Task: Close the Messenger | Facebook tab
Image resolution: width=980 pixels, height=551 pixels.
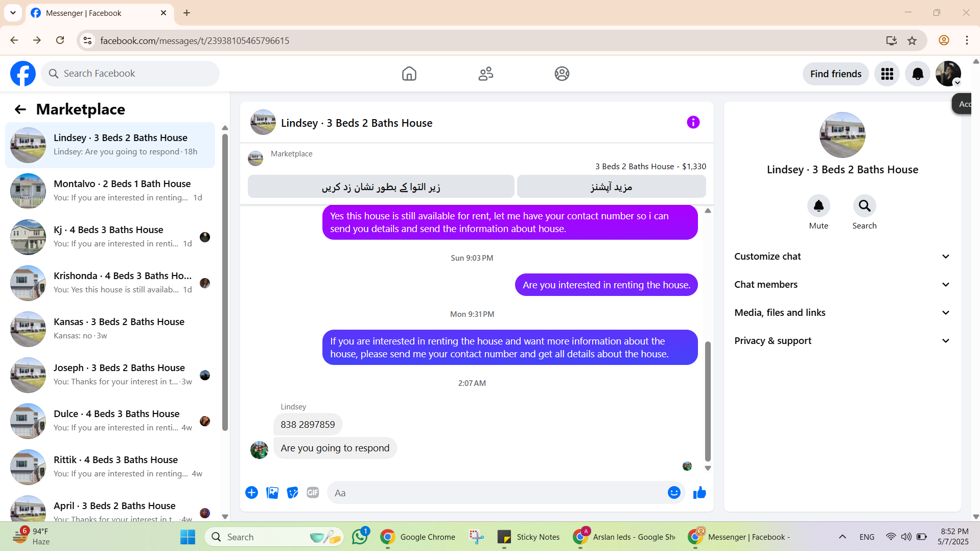Action: [164, 13]
